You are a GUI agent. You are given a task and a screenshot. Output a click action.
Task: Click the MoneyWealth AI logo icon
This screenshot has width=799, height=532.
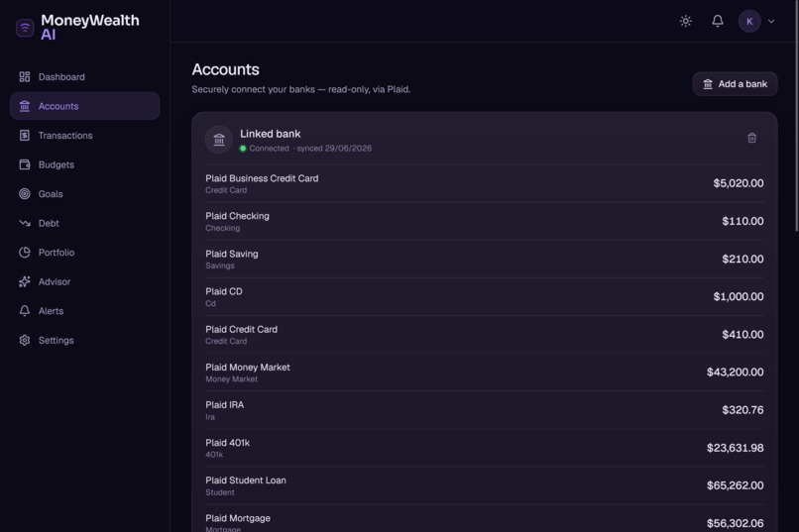[25, 28]
